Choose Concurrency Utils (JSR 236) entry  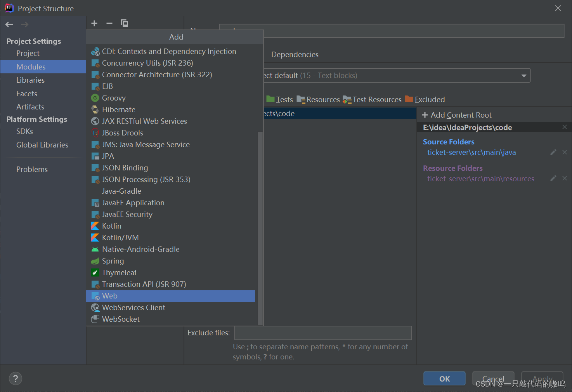tap(170, 63)
